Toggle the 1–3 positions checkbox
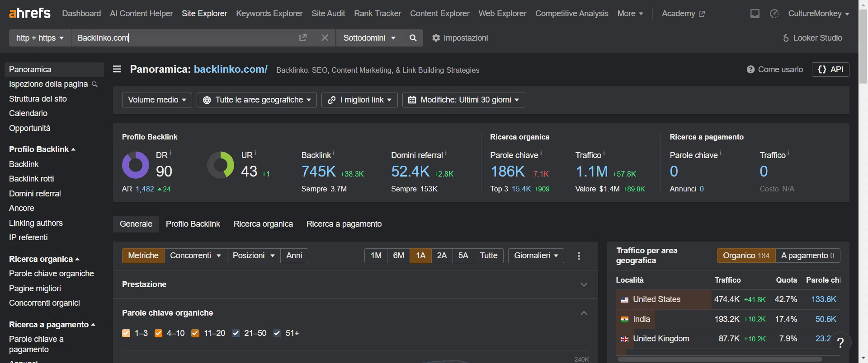 [126, 333]
